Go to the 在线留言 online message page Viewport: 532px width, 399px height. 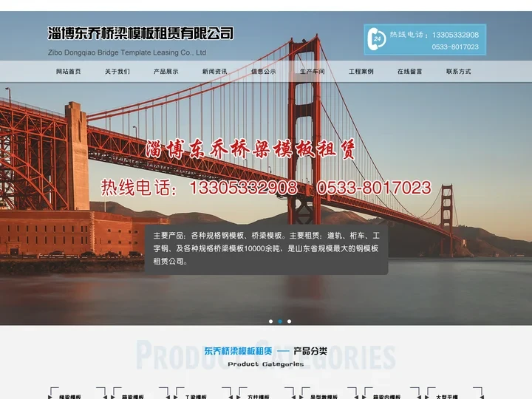point(410,71)
